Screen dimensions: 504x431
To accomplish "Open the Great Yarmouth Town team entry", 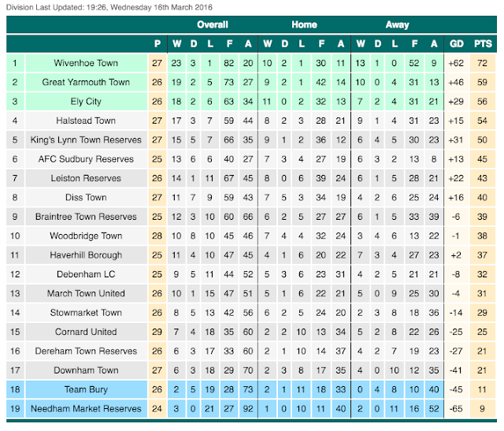I will [86, 83].
